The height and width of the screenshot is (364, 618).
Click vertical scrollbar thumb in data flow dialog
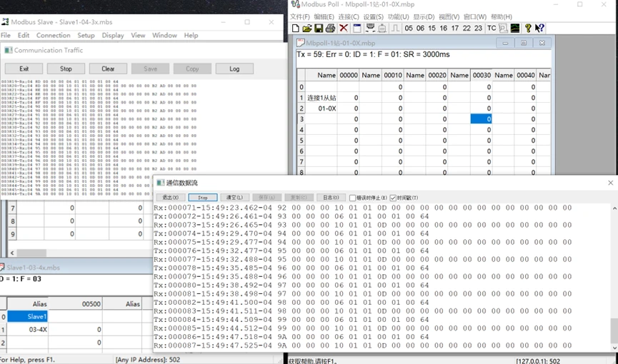(x=614, y=331)
